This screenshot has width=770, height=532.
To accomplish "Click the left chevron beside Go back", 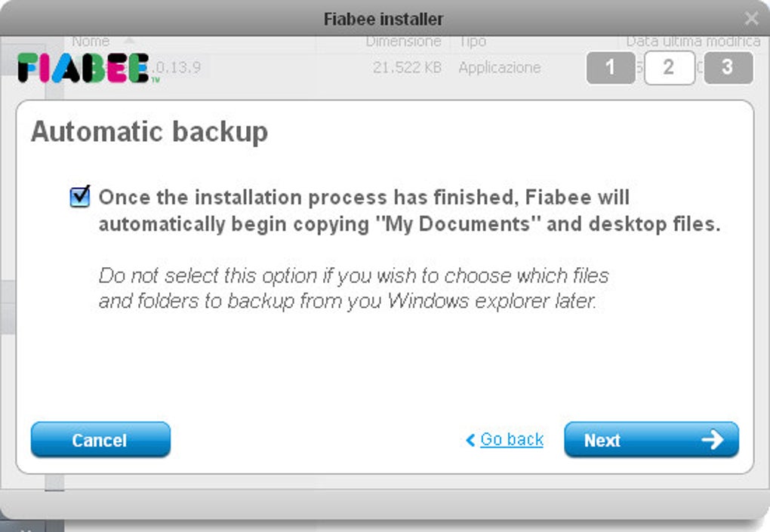I will click(x=470, y=440).
